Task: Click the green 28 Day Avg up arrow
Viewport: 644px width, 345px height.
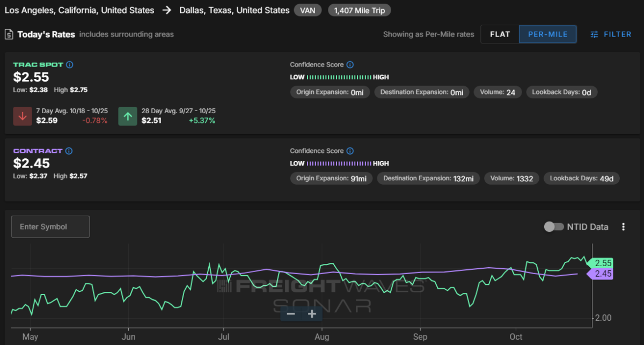Action: pos(127,116)
